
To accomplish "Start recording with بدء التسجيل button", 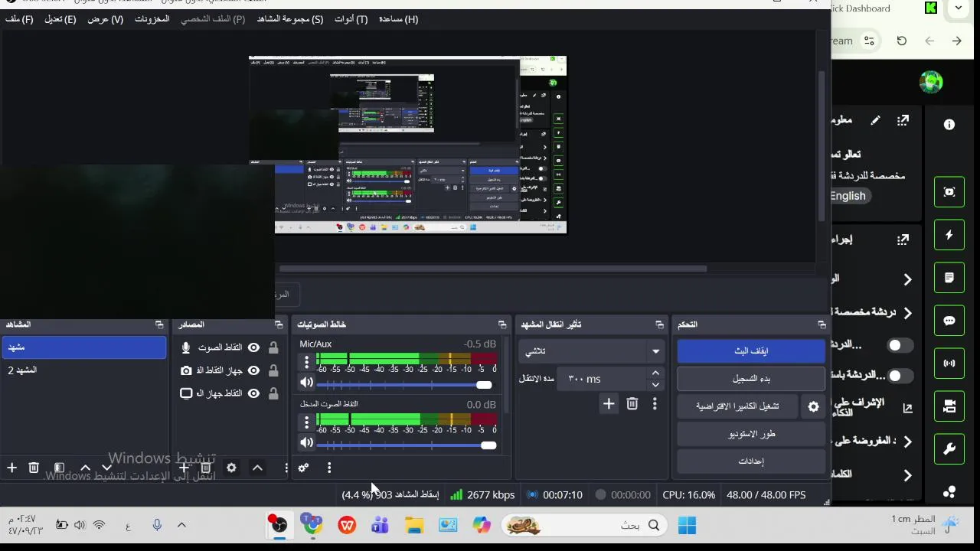I will point(751,379).
